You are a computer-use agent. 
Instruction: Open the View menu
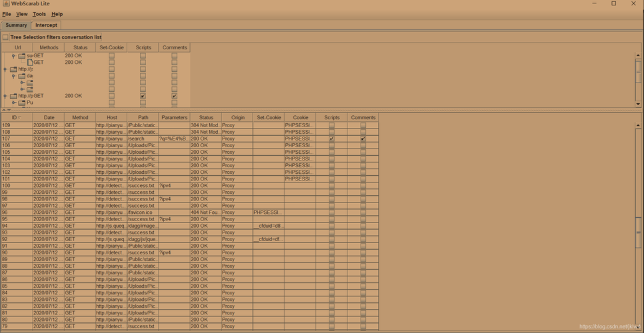22,14
